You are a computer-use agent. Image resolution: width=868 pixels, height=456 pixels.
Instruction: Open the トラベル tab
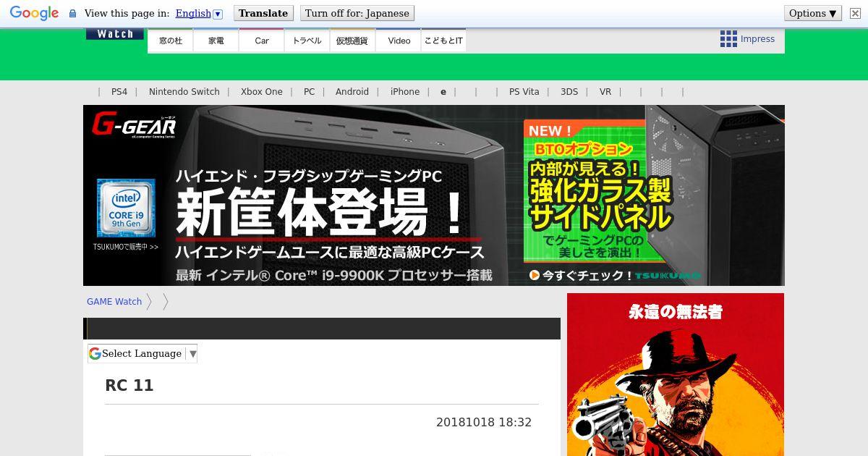coord(307,41)
